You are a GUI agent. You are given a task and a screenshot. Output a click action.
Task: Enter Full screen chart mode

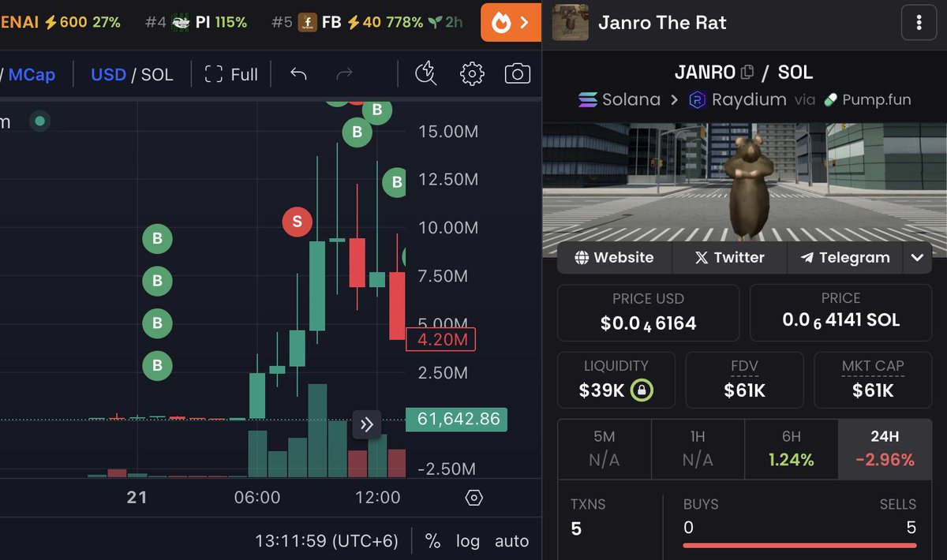231,74
